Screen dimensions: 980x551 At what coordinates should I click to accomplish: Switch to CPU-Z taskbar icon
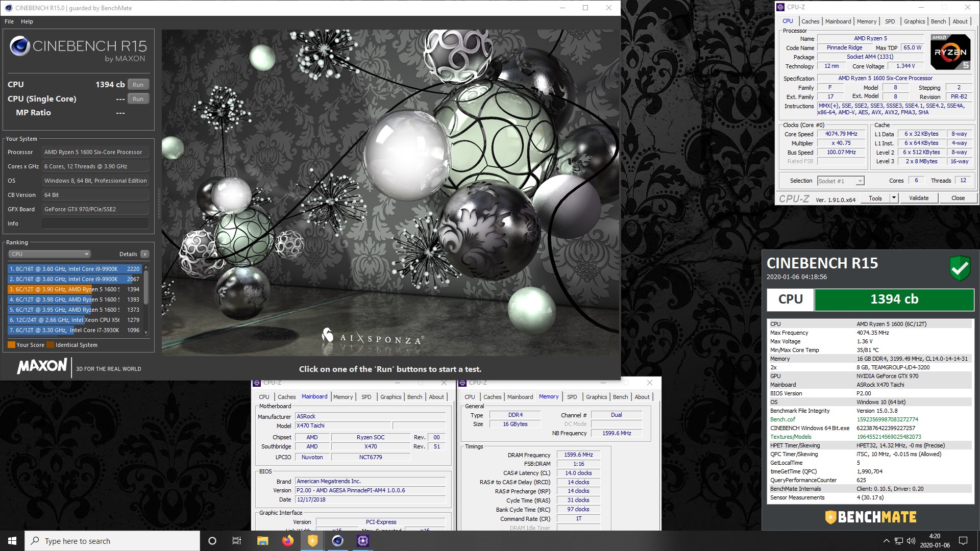[x=363, y=541]
